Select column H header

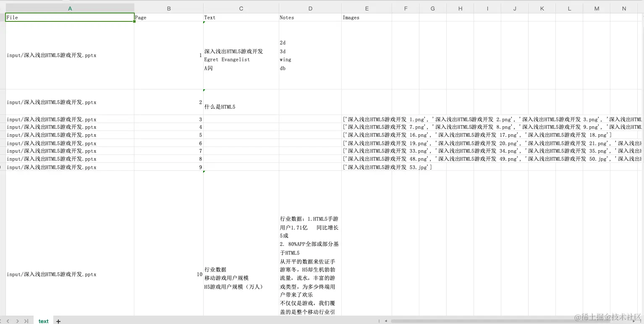[460, 8]
